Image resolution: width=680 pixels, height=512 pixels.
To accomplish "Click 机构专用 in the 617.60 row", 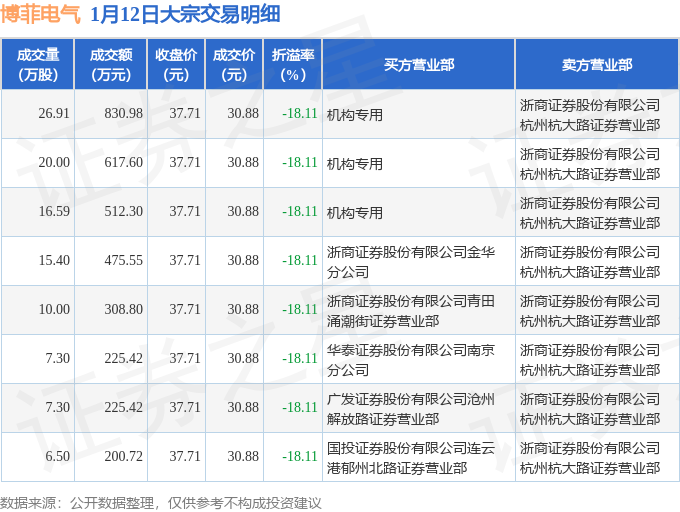I will [355, 164].
